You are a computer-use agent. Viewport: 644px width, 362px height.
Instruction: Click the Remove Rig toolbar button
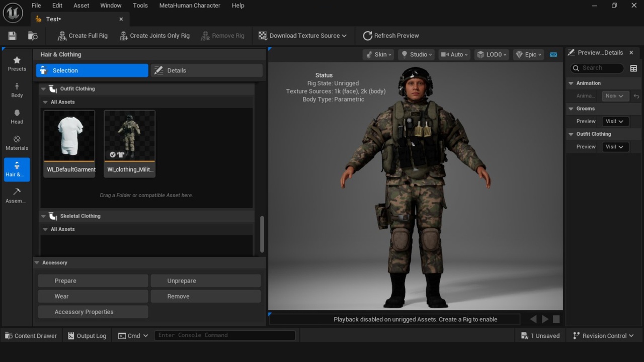pyautogui.click(x=222, y=36)
